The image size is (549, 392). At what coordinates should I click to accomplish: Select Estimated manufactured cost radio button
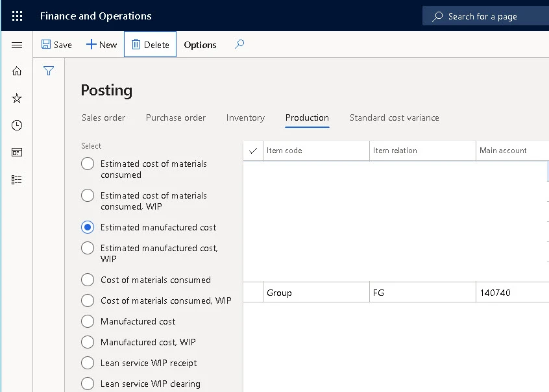[x=88, y=227]
